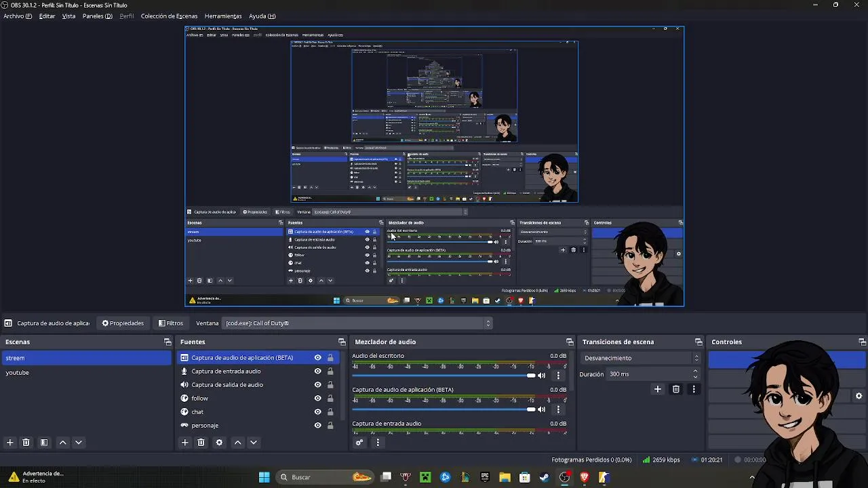Open scene filters icon in Escenas toolbar
The height and width of the screenshot is (488, 868).
tap(44, 443)
